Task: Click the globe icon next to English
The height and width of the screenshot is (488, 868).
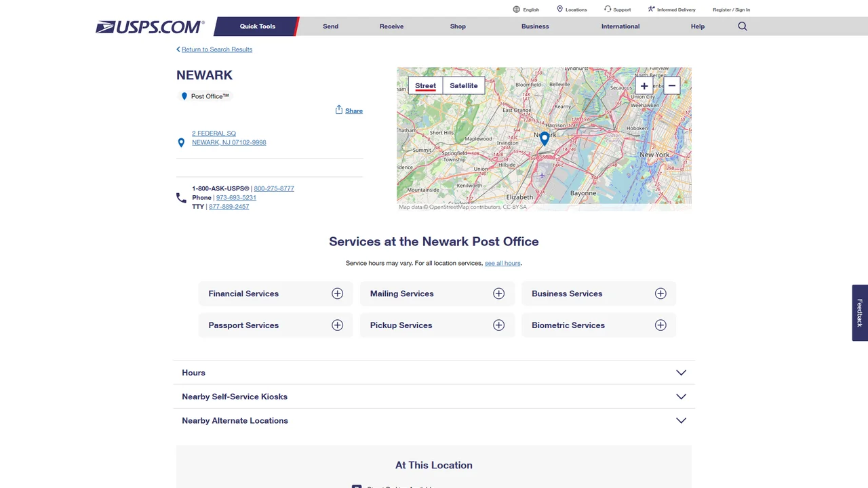Action: [x=517, y=9]
